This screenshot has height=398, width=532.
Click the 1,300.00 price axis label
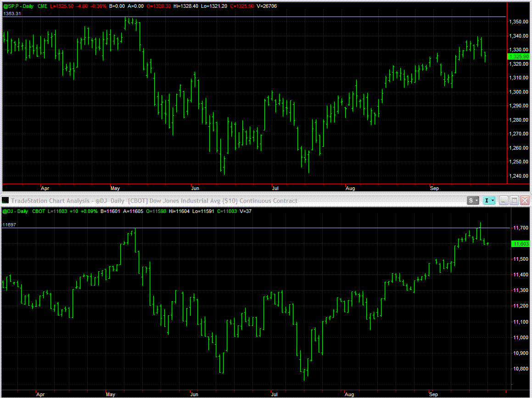pos(519,92)
